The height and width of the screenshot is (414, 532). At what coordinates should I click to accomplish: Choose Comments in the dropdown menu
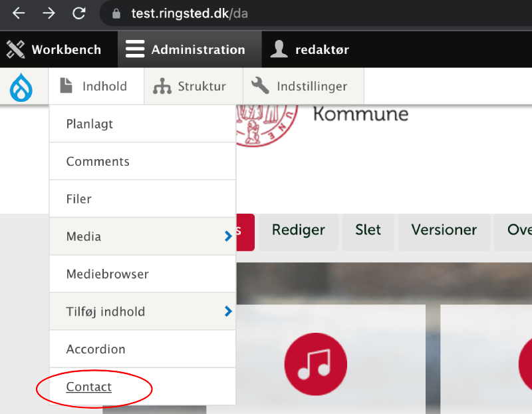(x=98, y=161)
